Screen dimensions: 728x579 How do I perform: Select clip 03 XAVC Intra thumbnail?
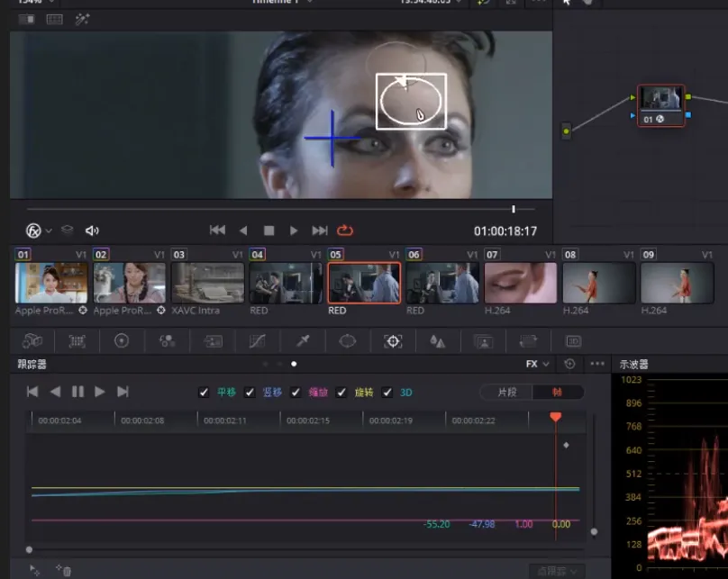pos(207,283)
